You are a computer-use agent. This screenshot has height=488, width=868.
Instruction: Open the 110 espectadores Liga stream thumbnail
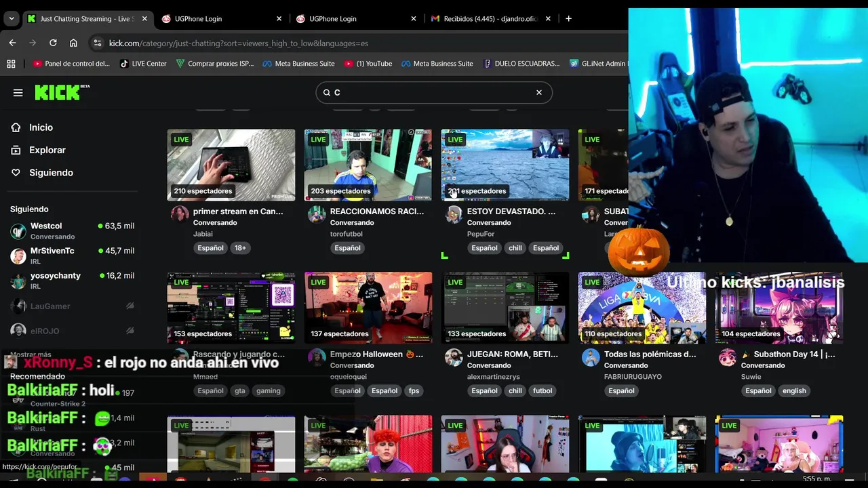tap(642, 308)
